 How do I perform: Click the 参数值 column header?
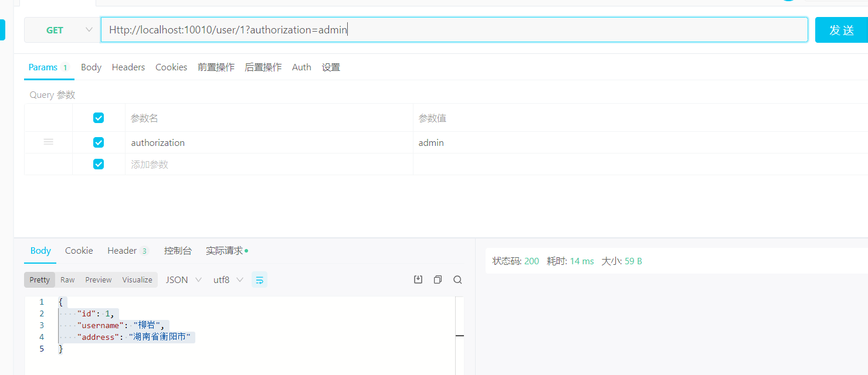(432, 118)
